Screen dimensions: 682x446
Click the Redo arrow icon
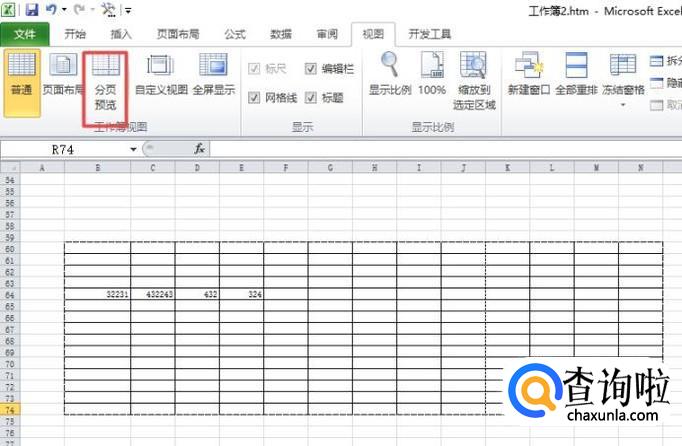(80, 9)
